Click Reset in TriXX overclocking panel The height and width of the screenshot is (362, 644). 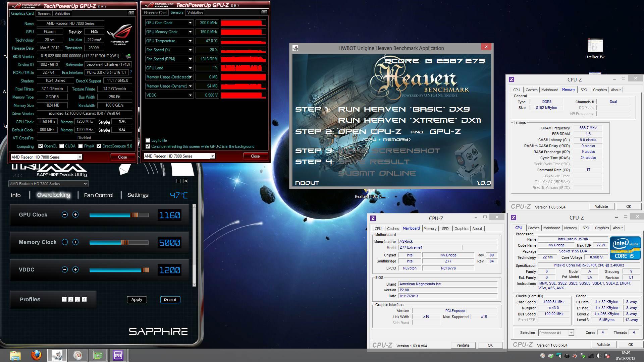(170, 300)
